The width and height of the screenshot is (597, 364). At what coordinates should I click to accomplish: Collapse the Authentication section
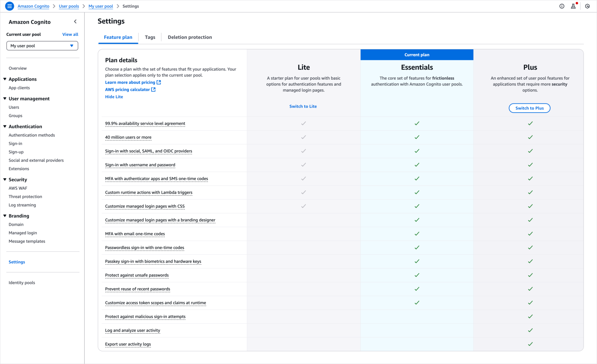(x=5, y=127)
